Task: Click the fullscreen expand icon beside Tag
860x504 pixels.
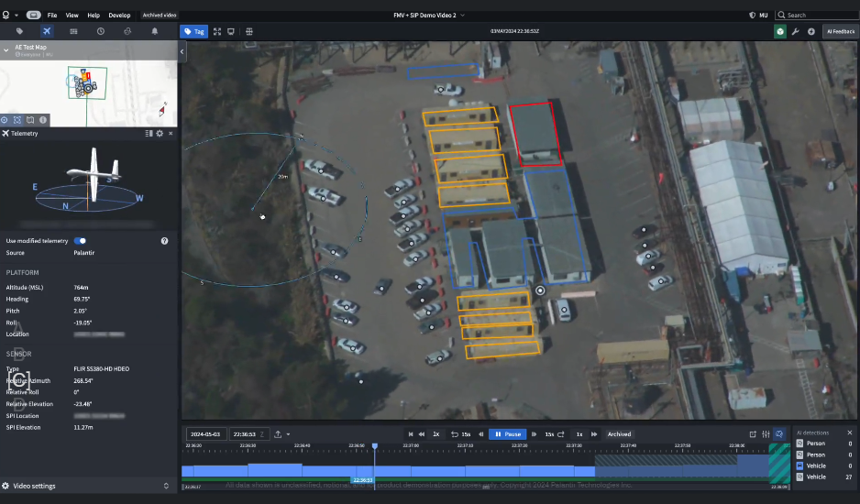Action: [x=217, y=32]
